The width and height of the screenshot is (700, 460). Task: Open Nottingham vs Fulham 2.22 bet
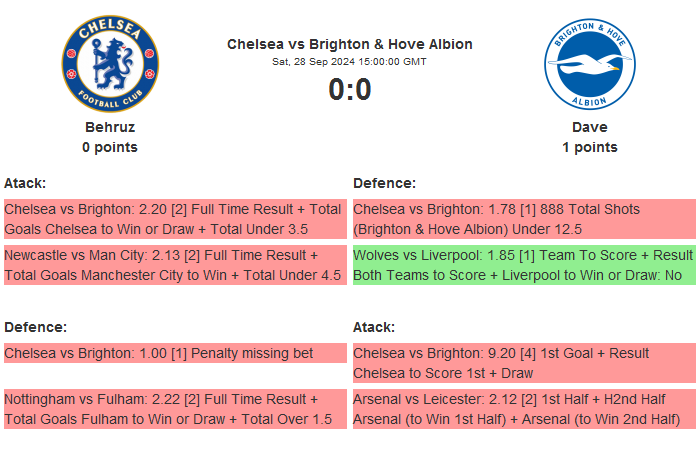174,409
